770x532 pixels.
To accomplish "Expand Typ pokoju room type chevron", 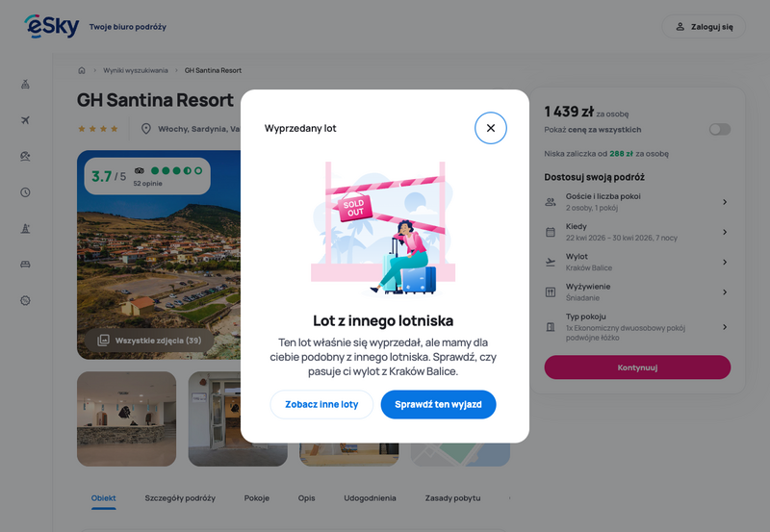I will tap(725, 327).
